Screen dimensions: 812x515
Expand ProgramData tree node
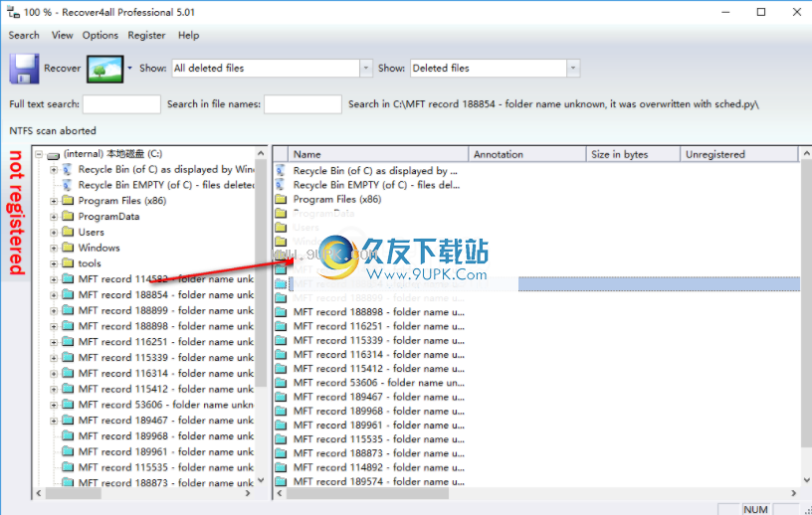[x=54, y=217]
